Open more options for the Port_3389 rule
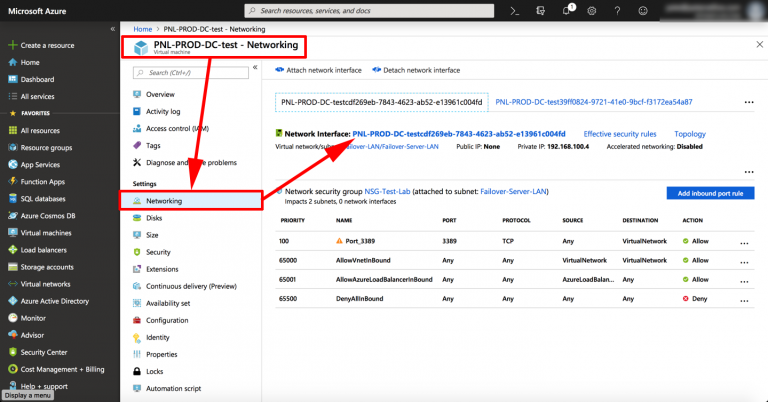The height and width of the screenshot is (402, 768). tap(744, 242)
